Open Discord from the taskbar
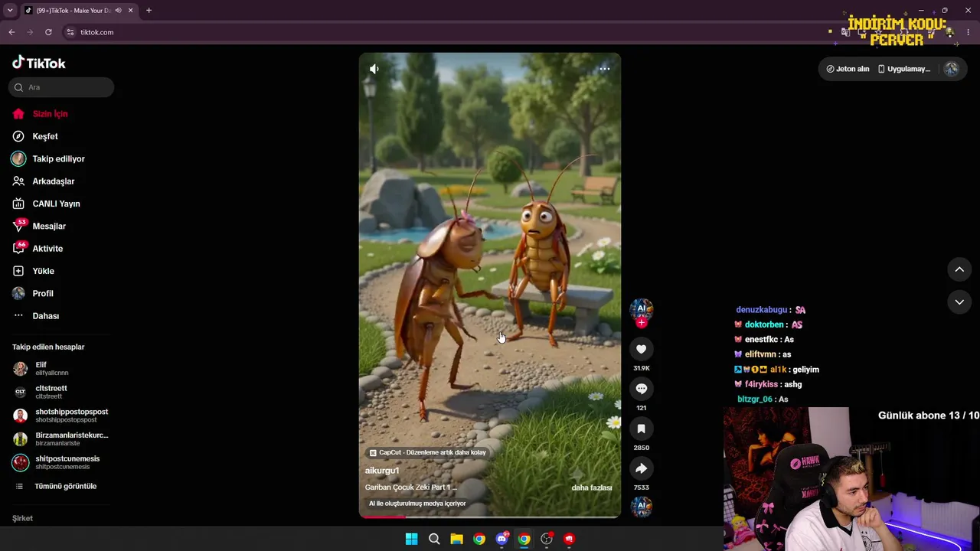This screenshot has height=551, width=980. (x=501, y=539)
